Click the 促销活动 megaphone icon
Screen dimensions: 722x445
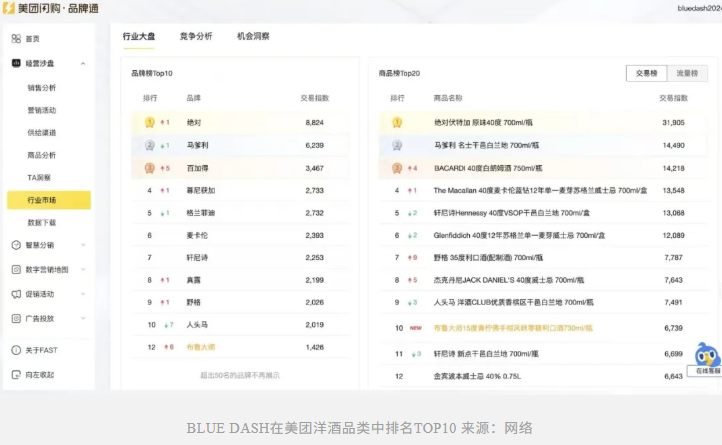[x=16, y=294]
